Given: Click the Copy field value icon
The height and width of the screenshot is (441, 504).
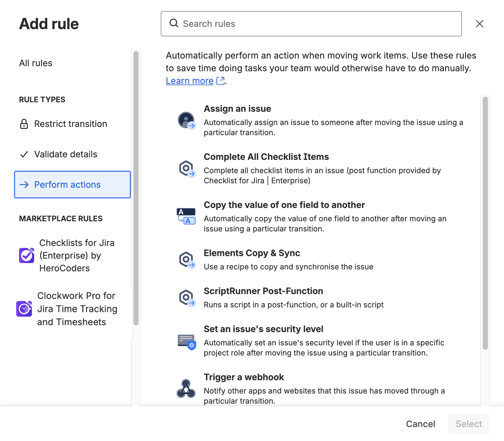Looking at the screenshot, I should [x=186, y=216].
